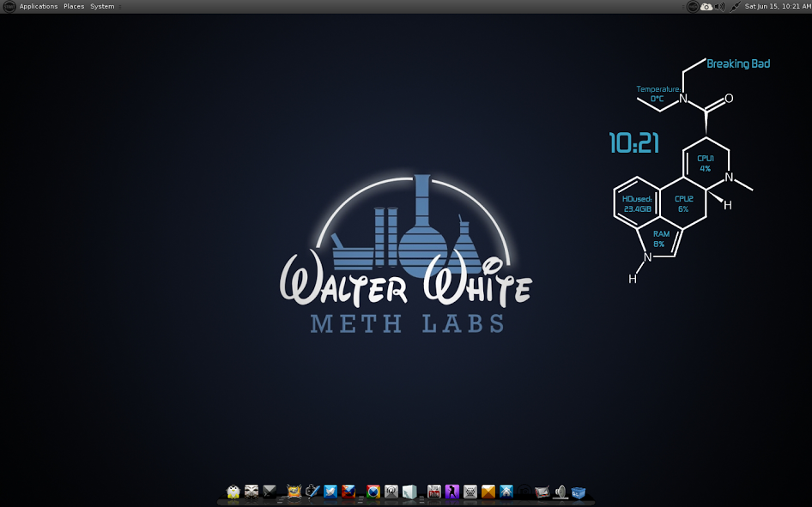
Task: Open the Places menu
Action: click(x=74, y=6)
